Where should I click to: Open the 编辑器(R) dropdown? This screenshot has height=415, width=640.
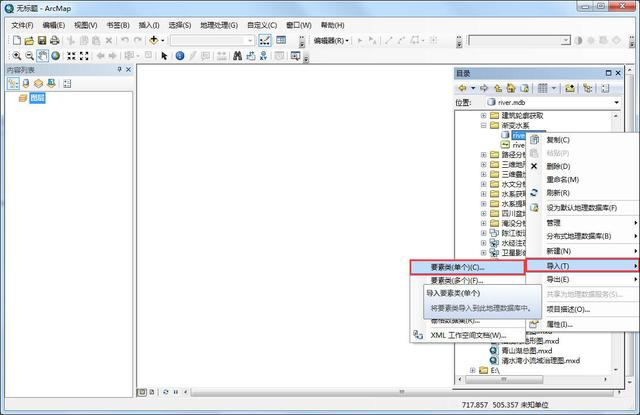click(x=331, y=40)
